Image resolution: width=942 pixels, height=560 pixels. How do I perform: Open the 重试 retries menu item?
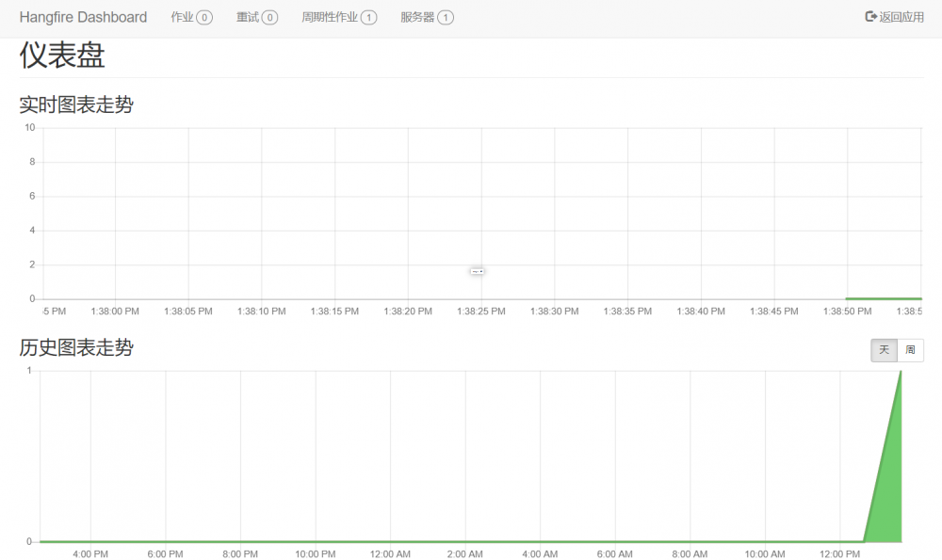click(256, 17)
